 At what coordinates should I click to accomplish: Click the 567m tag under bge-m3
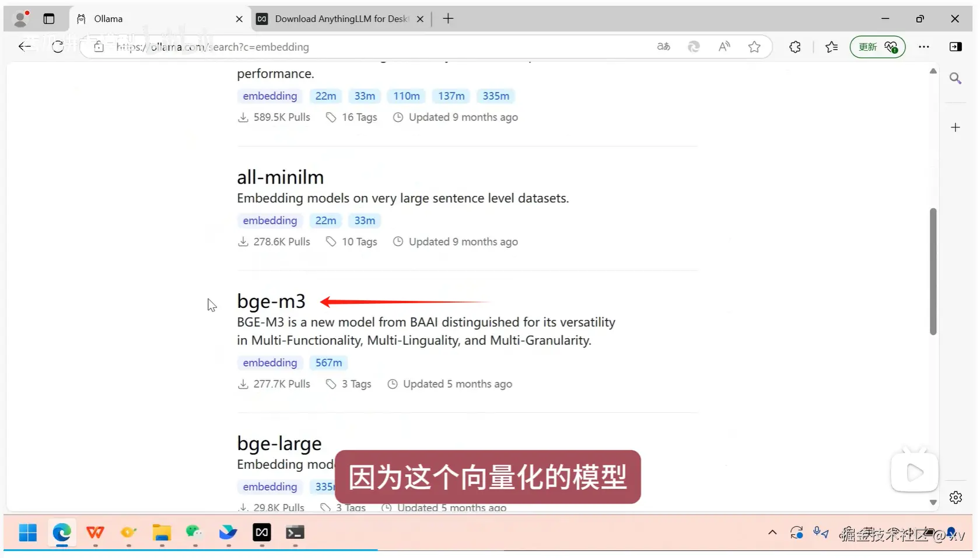coord(328,363)
